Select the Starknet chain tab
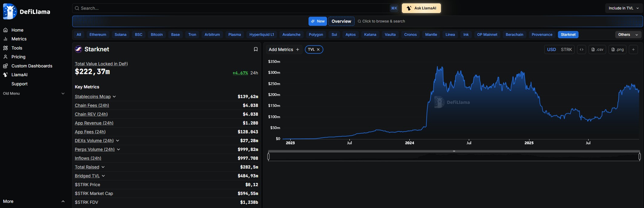This screenshot has height=208, width=644. pyautogui.click(x=568, y=35)
